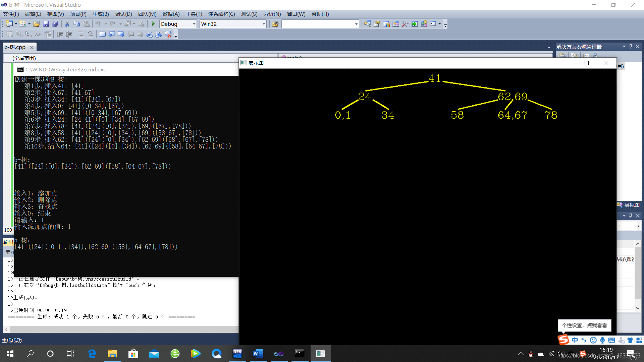Screen dimensions: 644x362
Task: Expand the Undo history dropdown arrow
Action: pos(106,24)
